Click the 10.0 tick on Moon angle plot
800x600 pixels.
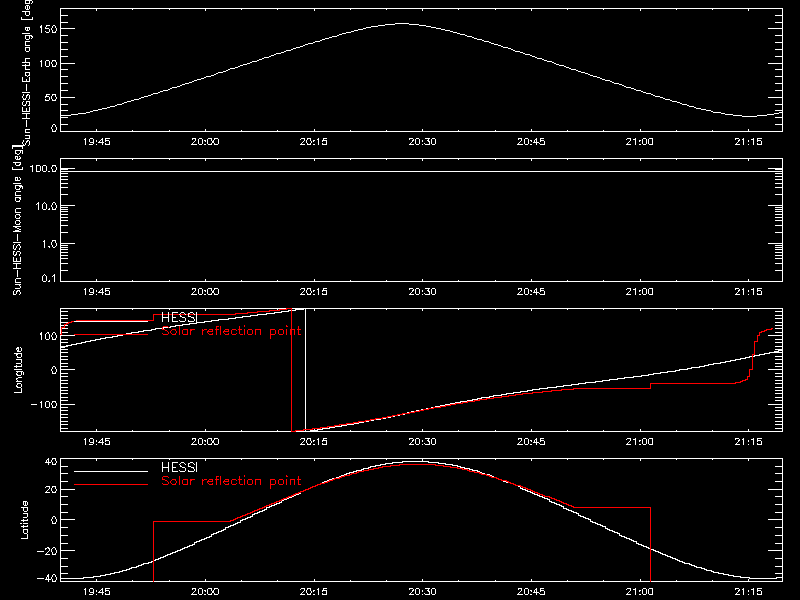coord(46,206)
